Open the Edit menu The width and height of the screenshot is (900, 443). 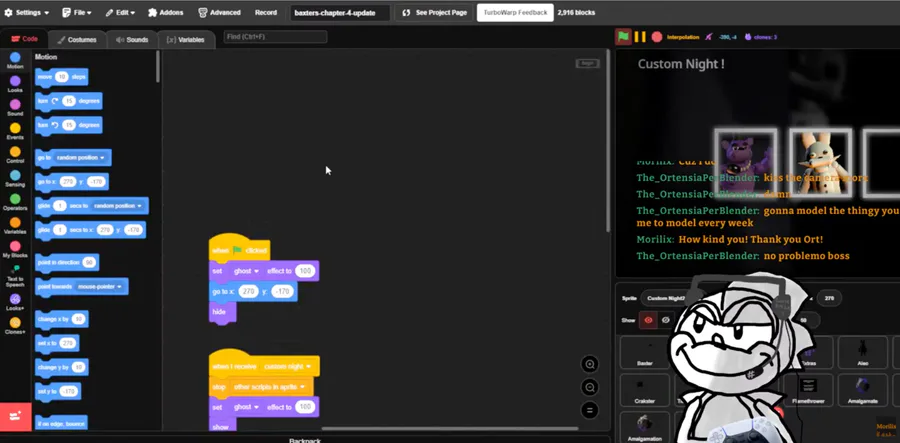pos(120,12)
